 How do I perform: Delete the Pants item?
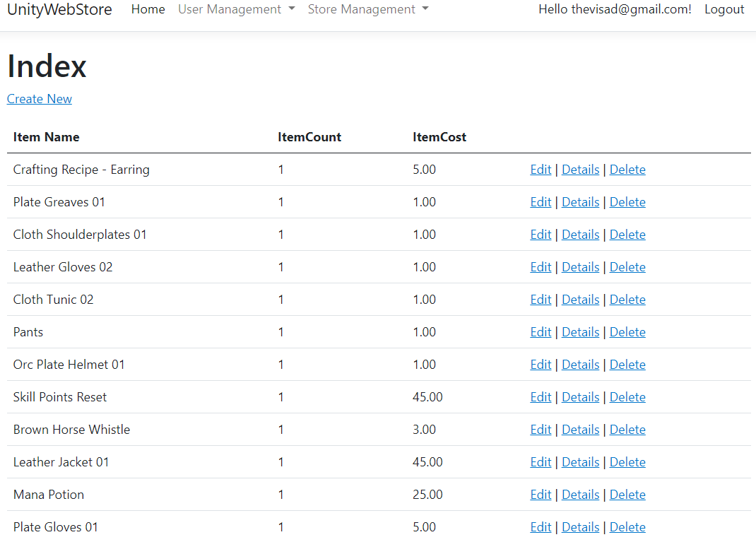coord(627,332)
